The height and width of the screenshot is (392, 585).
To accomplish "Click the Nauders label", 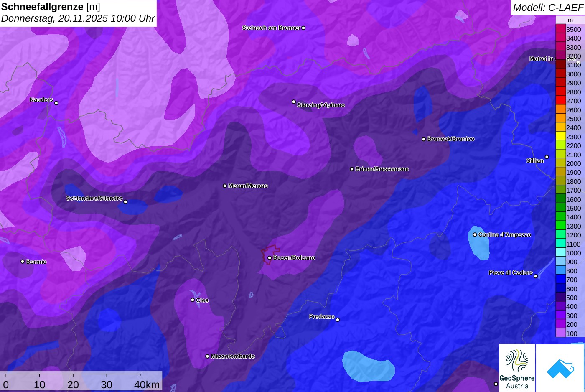I will click(41, 99).
